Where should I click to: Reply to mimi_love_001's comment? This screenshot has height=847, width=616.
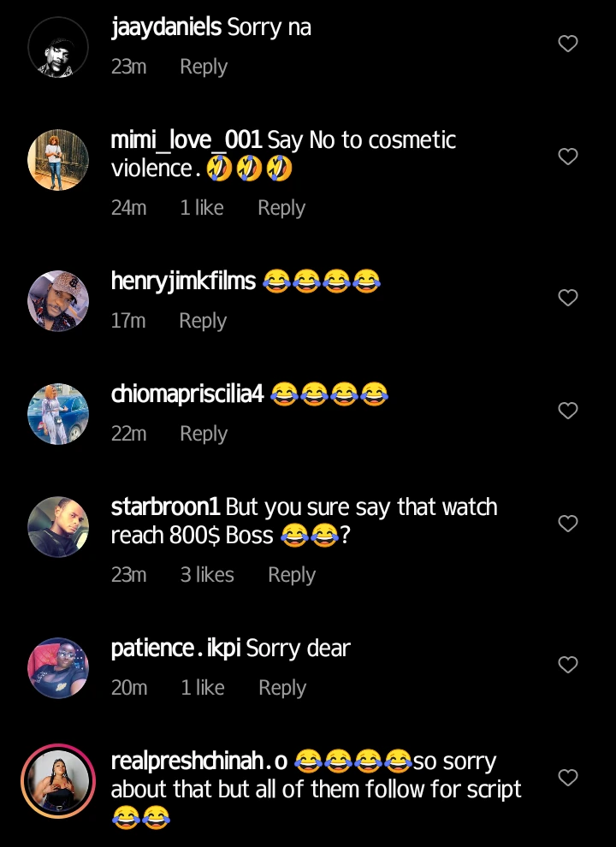[281, 208]
